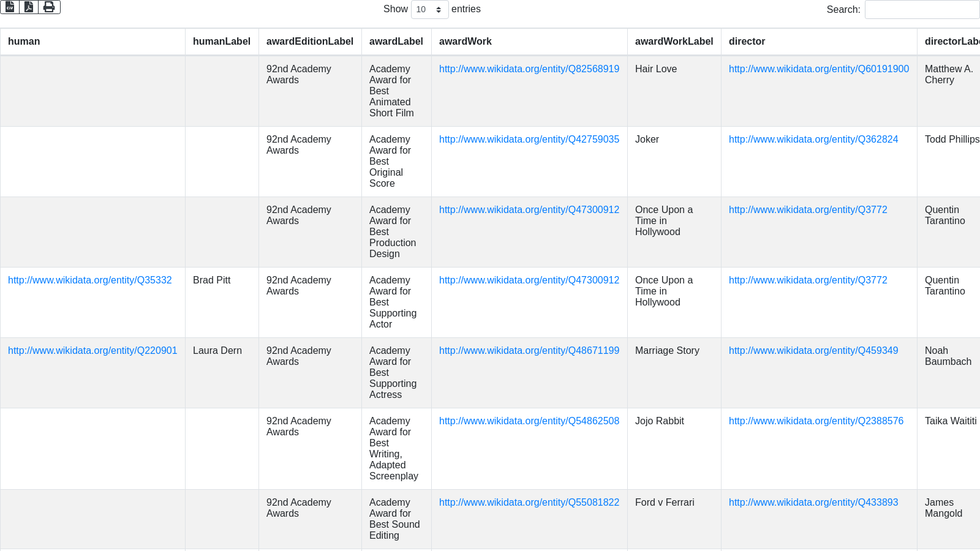Open Laura Dern's Wikidata entity link Q220901
This screenshot has height=551, width=980.
[92, 351]
